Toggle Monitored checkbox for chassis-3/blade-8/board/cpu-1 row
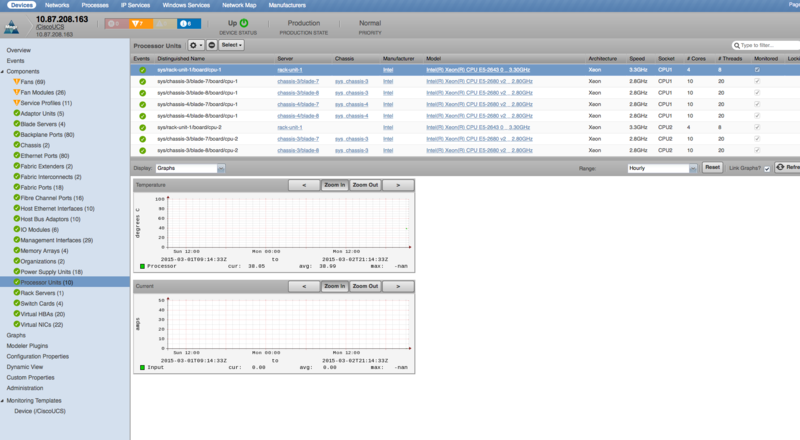This screenshot has height=440, width=800. [757, 92]
